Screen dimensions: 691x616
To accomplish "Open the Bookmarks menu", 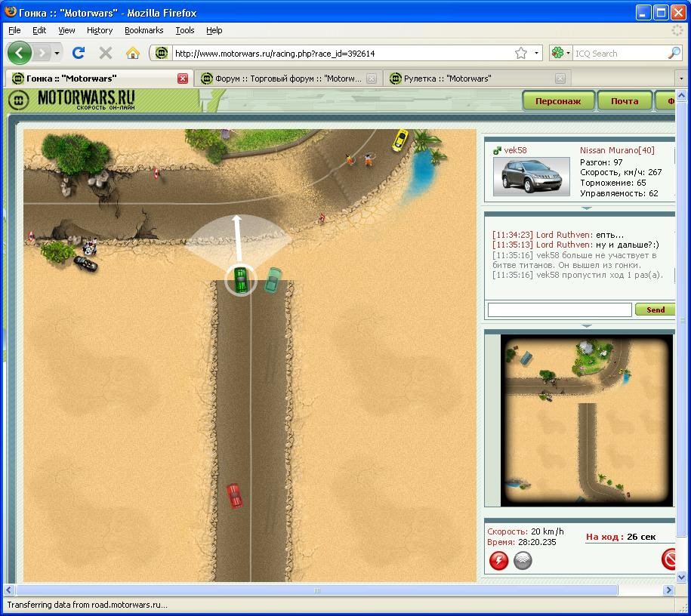I will (x=144, y=30).
